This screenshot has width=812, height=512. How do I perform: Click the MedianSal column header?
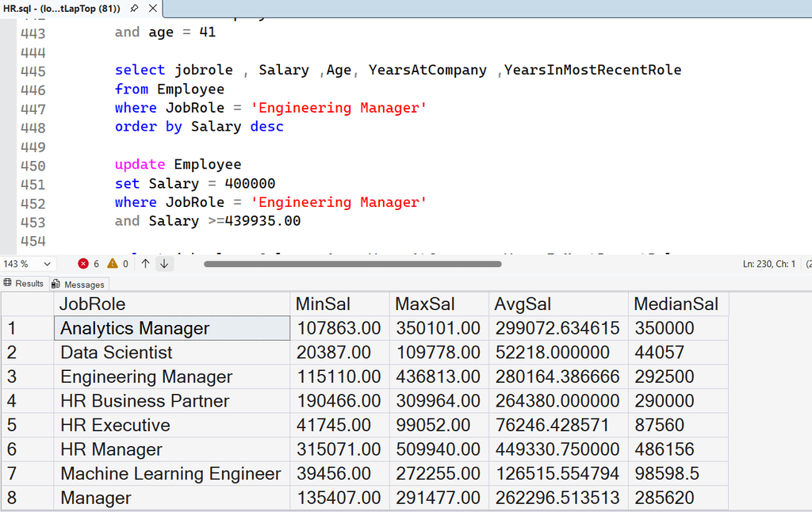click(x=677, y=304)
